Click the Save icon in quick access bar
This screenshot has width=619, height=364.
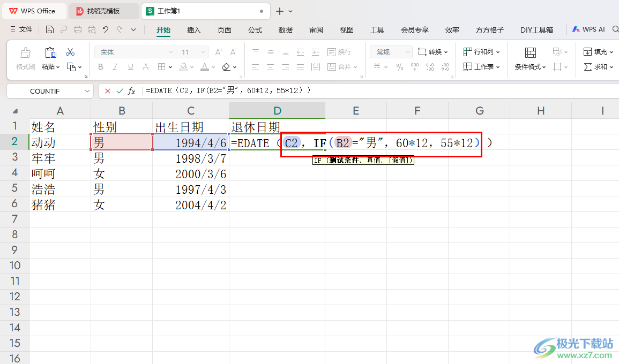pos(50,29)
